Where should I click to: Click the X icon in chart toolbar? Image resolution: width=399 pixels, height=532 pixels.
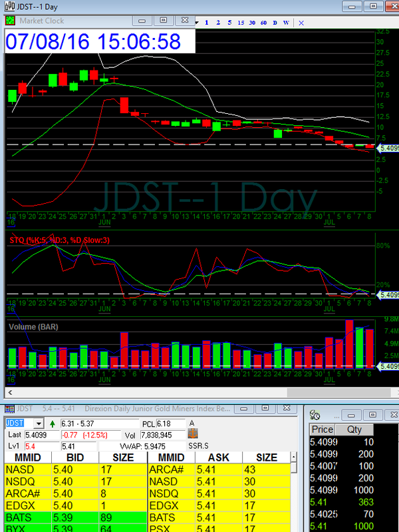coord(301,22)
